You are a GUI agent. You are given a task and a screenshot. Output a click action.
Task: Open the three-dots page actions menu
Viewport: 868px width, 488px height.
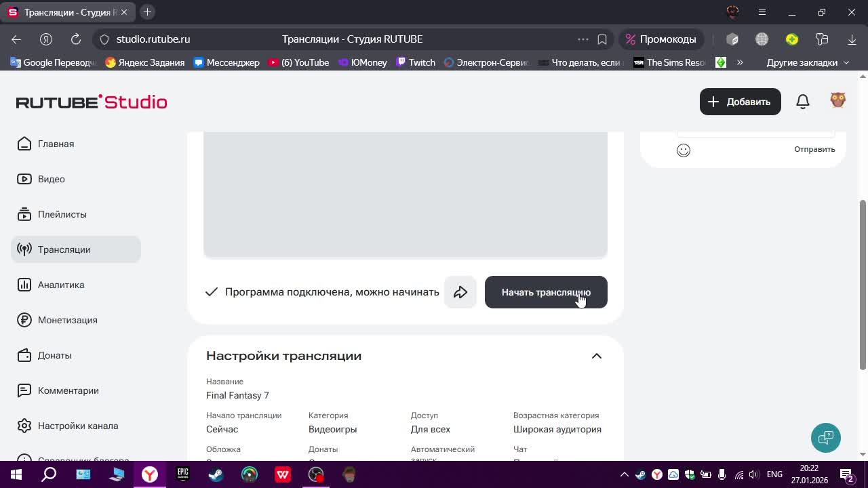coord(583,39)
